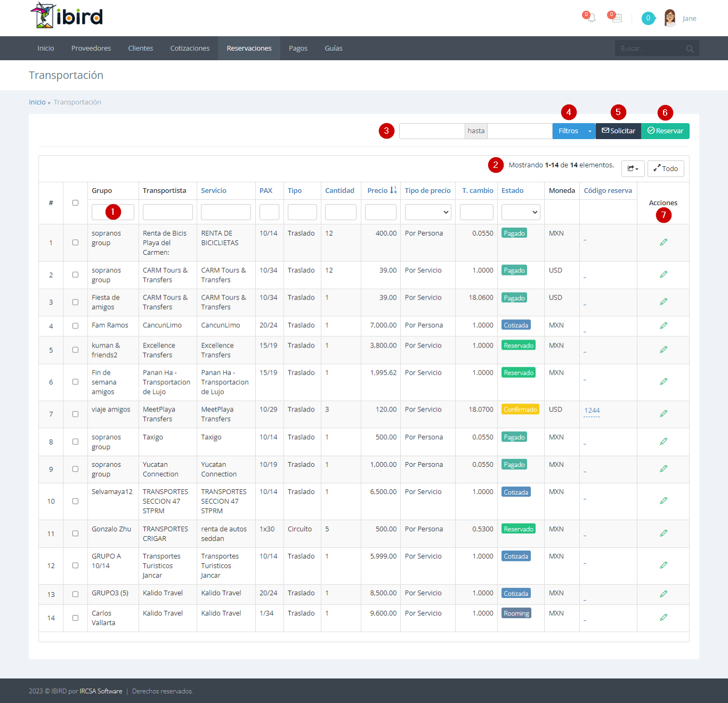Click Jane's profile avatar

coord(670,18)
